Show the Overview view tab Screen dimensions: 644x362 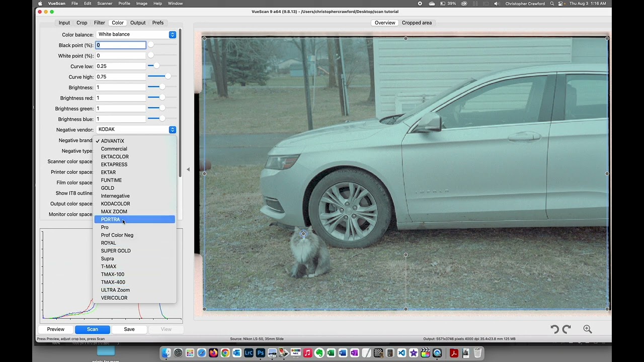point(385,23)
